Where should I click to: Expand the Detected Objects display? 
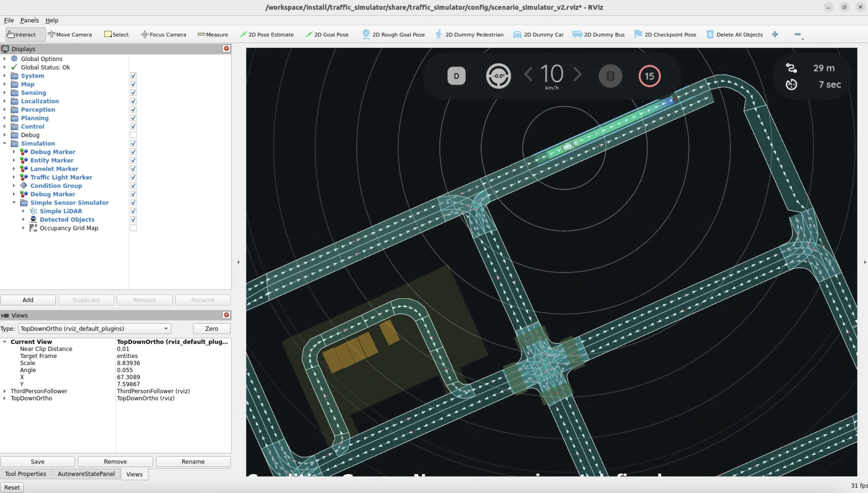(23, 219)
